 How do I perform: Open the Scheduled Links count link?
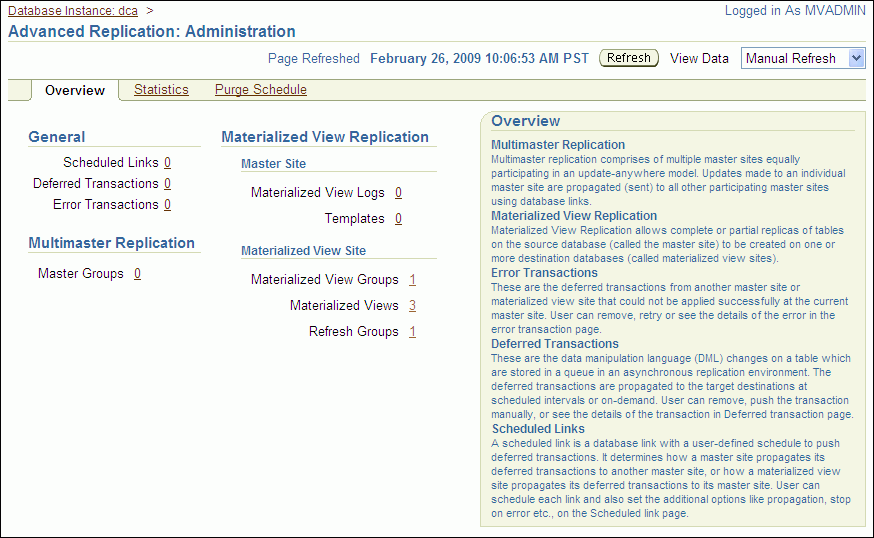pos(167,162)
